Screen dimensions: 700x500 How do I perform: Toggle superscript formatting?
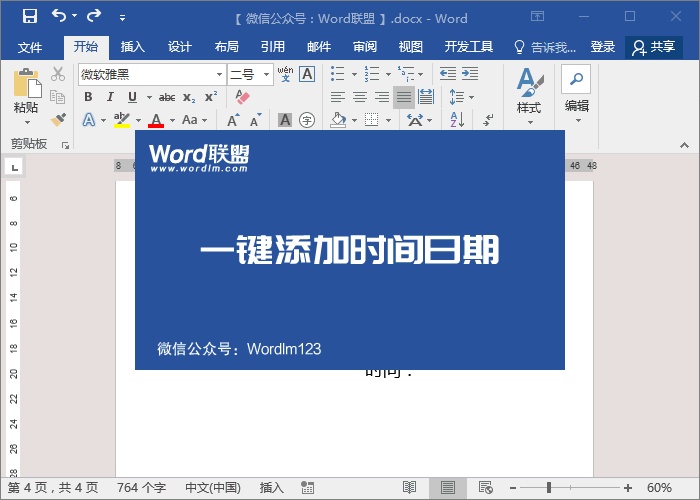211,96
